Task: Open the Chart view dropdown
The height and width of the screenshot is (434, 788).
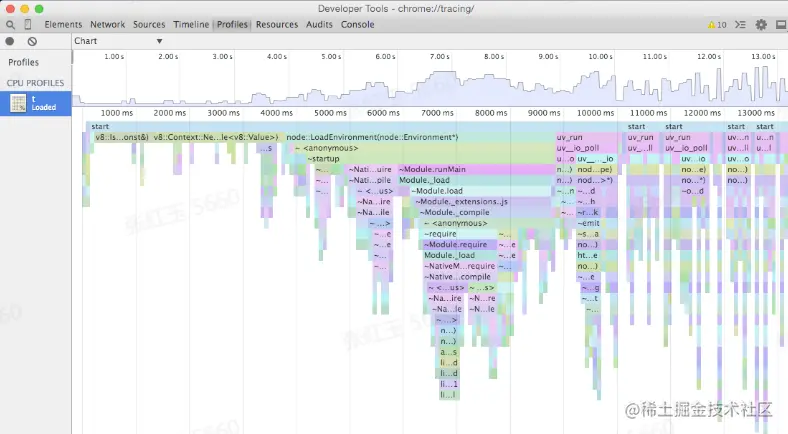Action: click(119, 41)
